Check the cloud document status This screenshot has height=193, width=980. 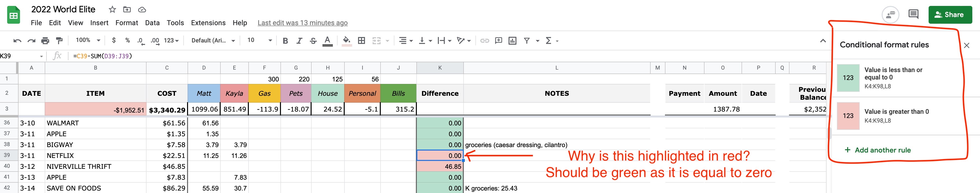pos(142,9)
